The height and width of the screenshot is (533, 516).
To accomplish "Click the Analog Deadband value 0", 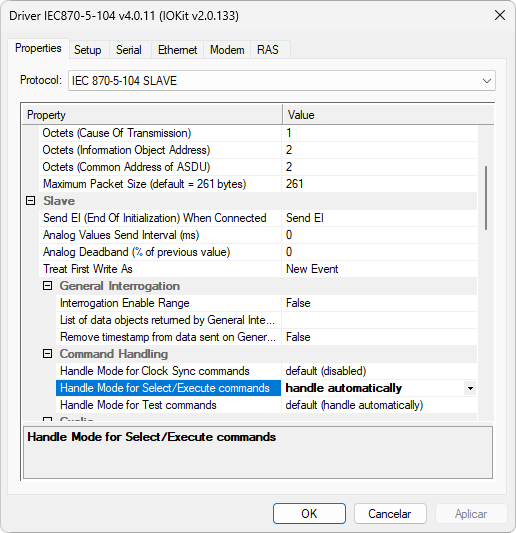I will pyautogui.click(x=379, y=252).
